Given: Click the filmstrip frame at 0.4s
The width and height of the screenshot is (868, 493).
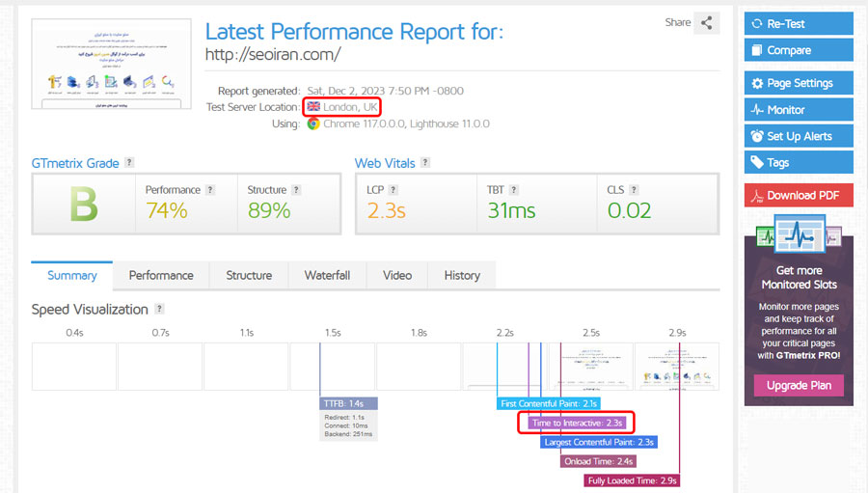Looking at the screenshot, I should 74,367.
